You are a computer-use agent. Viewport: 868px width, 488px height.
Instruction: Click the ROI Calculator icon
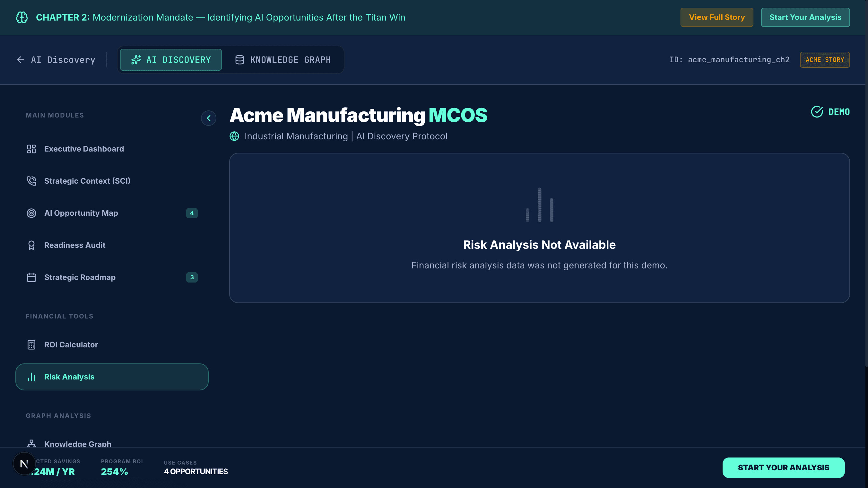coord(31,345)
